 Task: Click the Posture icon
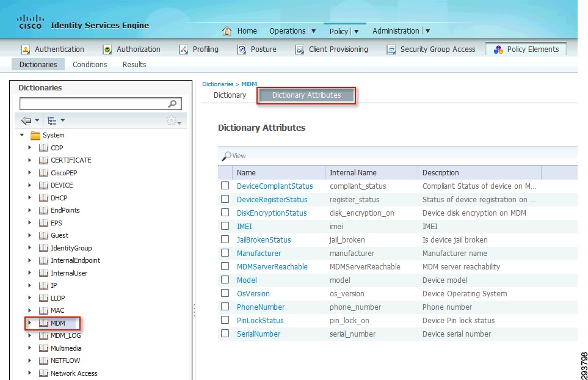coord(242,49)
